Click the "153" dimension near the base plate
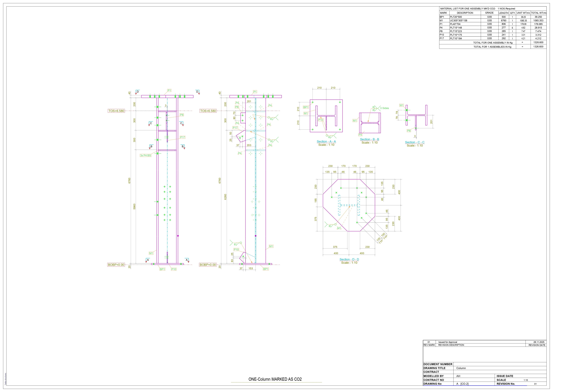This screenshot has width=588, height=392. click(251, 269)
